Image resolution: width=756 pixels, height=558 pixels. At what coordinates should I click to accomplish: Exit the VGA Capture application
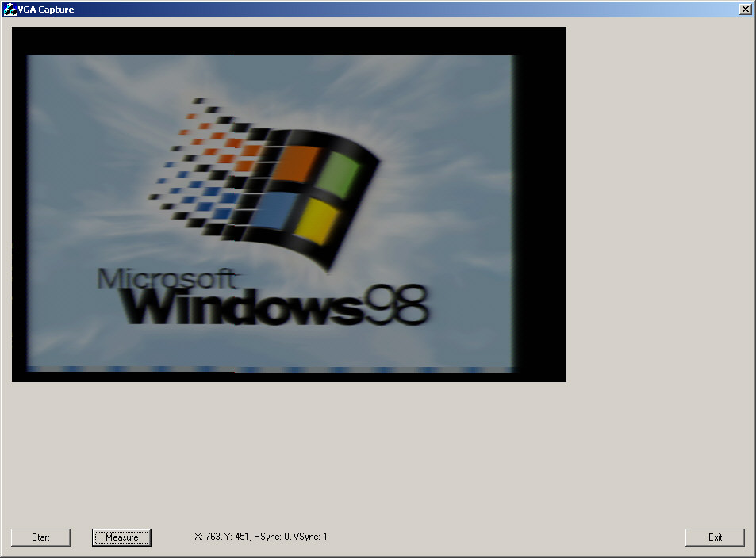[715, 537]
